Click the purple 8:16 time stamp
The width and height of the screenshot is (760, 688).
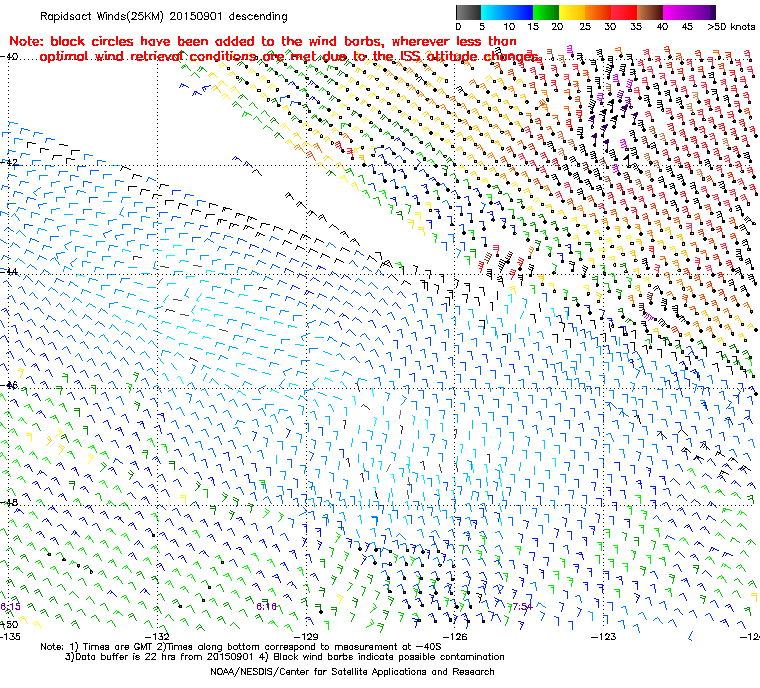tap(267, 607)
